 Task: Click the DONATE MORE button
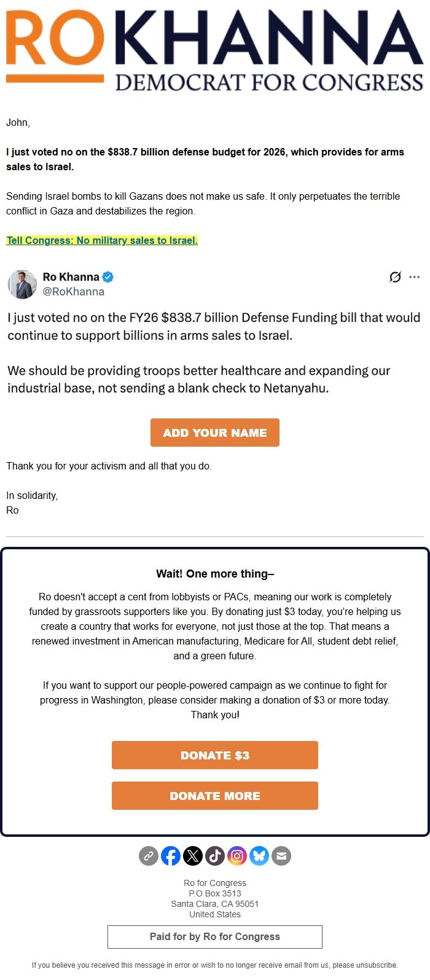[x=214, y=796]
